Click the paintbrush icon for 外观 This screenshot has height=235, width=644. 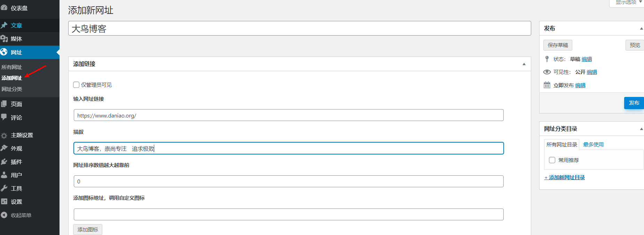click(x=4, y=148)
